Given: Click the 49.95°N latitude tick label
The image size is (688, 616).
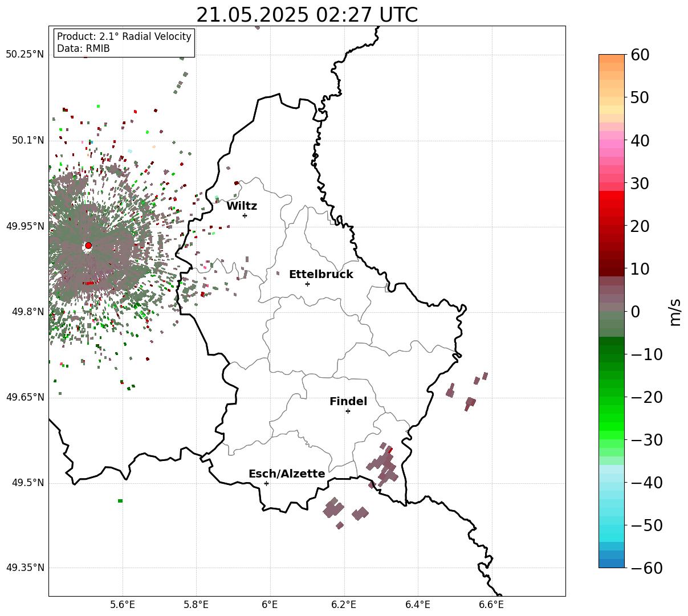Looking at the screenshot, I should tap(25, 226).
